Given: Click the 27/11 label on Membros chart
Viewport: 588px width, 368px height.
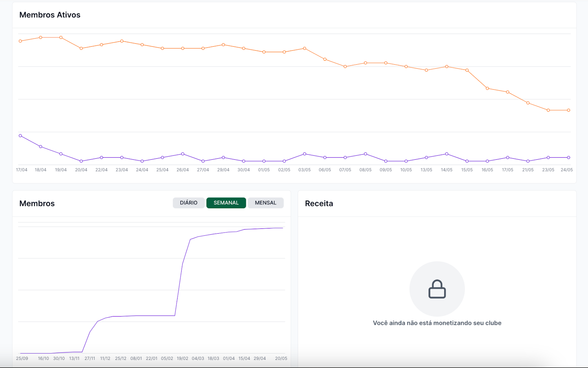Looking at the screenshot, I should 90,358.
